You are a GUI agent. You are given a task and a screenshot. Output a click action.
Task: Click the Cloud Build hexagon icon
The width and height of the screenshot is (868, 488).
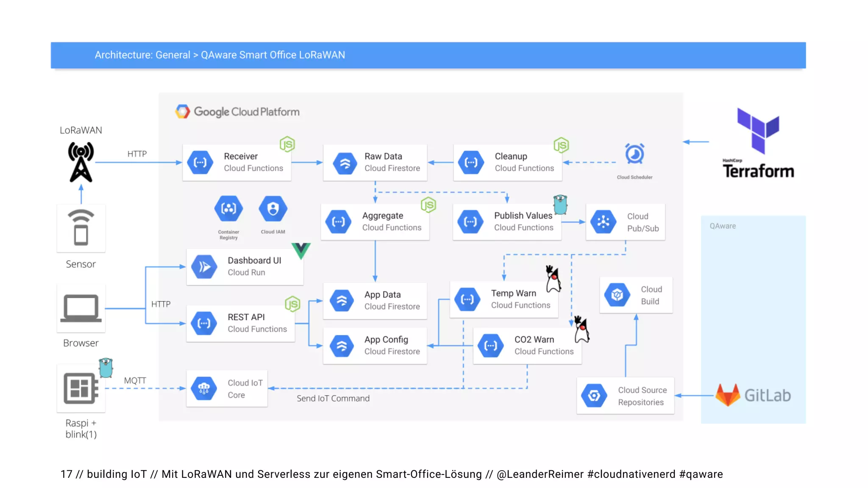(617, 295)
